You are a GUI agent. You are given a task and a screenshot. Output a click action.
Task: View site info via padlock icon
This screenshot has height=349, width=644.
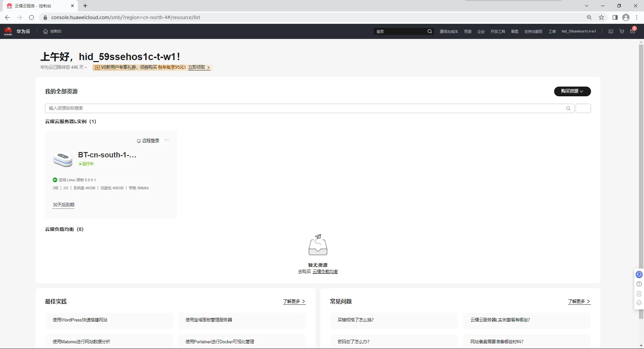click(45, 17)
